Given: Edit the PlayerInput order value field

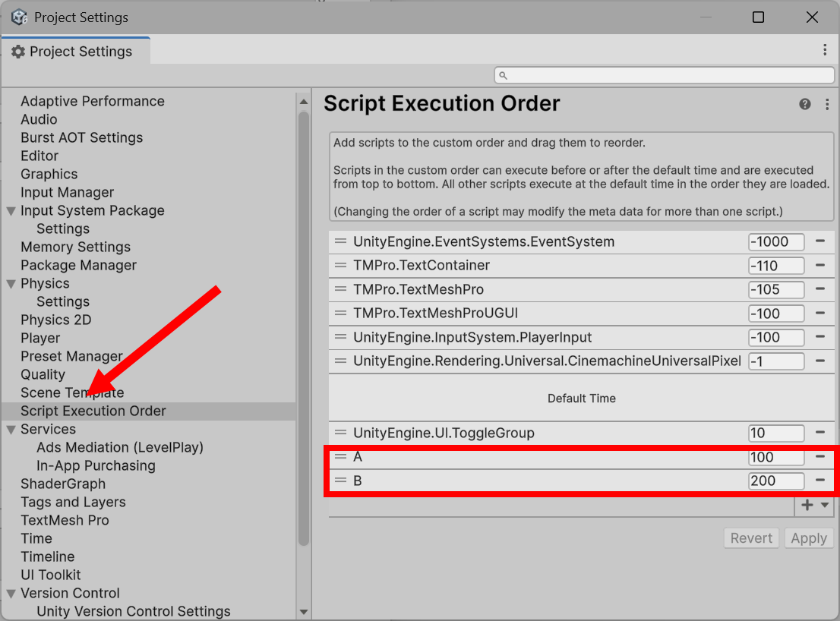Looking at the screenshot, I should click(776, 337).
